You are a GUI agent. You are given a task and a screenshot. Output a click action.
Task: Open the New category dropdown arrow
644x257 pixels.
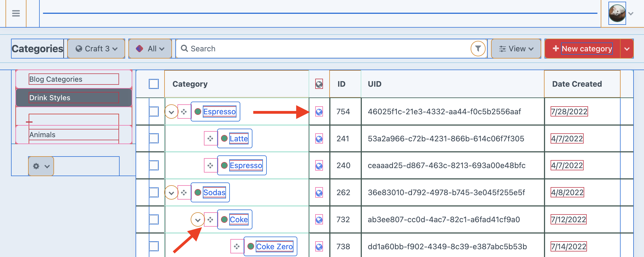[627, 49]
